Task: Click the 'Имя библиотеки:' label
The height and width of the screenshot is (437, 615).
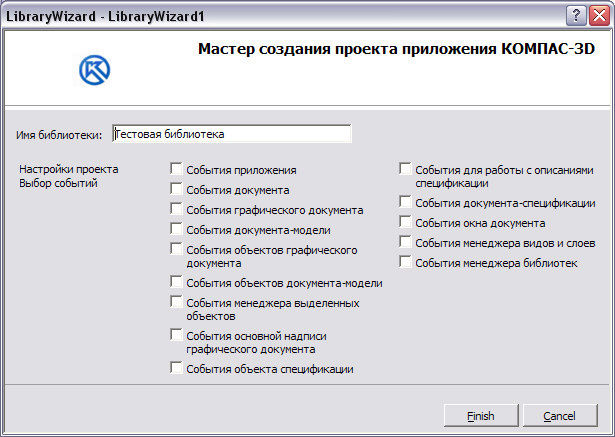Action: coord(59,135)
